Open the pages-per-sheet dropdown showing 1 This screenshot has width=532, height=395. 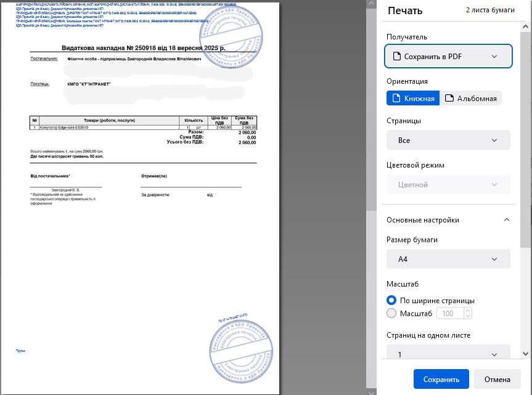pyautogui.click(x=448, y=352)
